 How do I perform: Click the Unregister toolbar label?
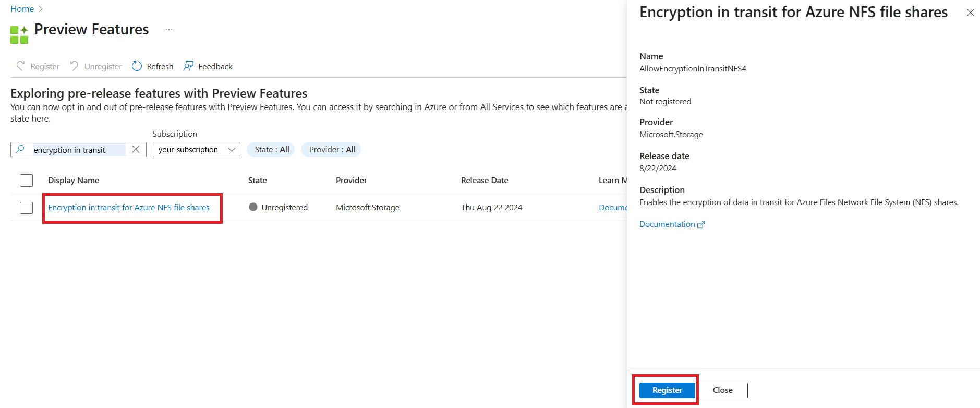click(x=103, y=66)
